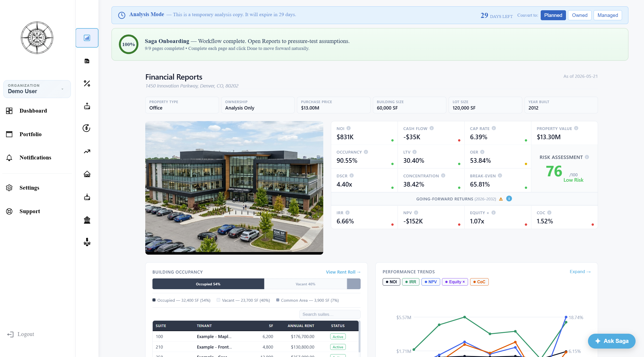Click the Occupancy info icon
Image resolution: width=644 pixels, height=357 pixels.
[x=366, y=152]
